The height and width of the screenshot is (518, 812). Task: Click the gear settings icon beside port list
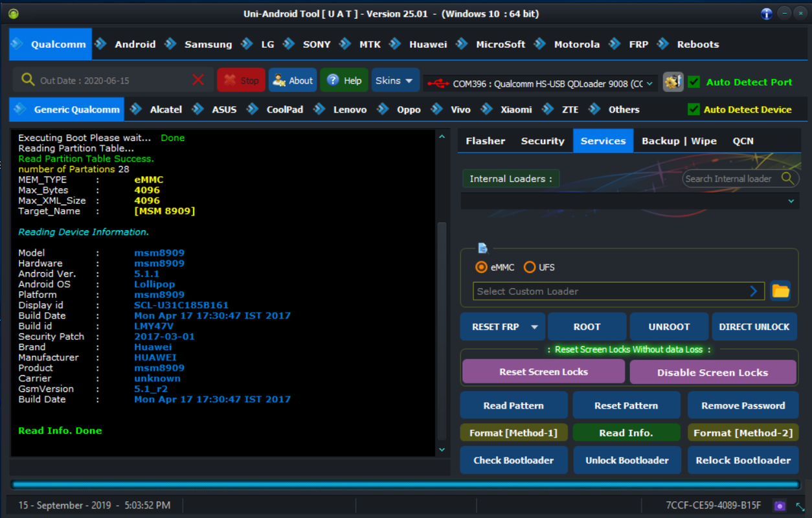coord(673,82)
